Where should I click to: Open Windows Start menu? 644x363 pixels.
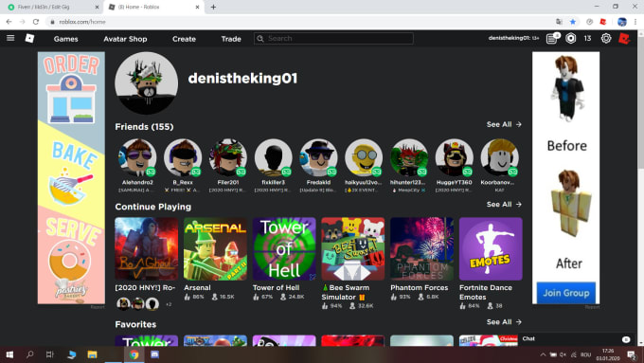pos(9,354)
